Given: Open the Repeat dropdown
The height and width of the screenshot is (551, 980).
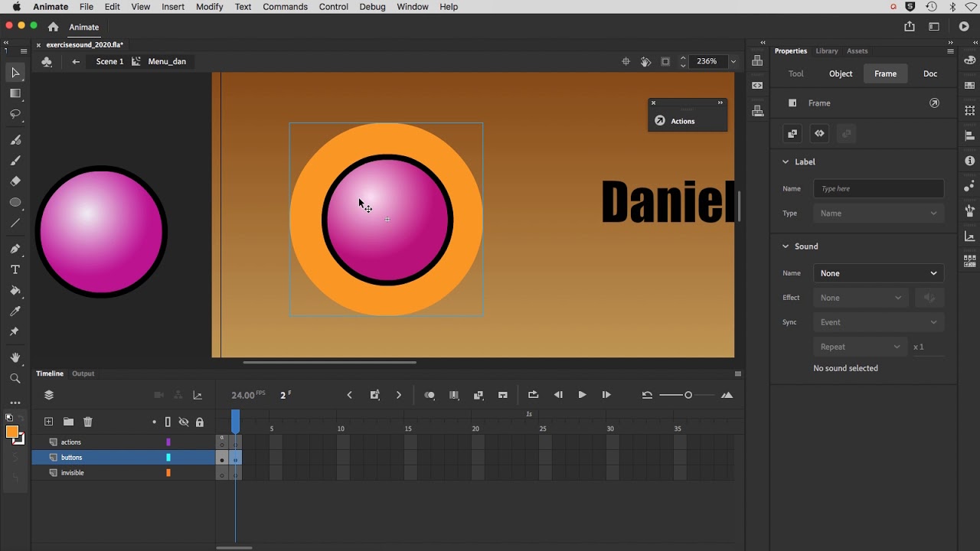Looking at the screenshot, I should coord(861,347).
